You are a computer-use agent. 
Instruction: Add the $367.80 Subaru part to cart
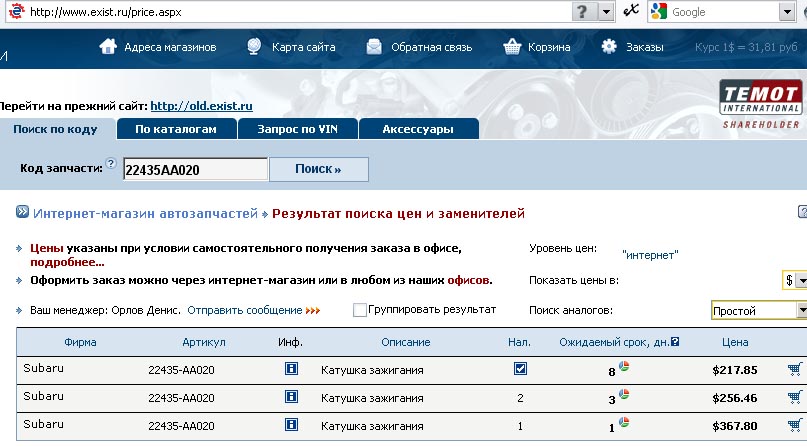pos(795,426)
